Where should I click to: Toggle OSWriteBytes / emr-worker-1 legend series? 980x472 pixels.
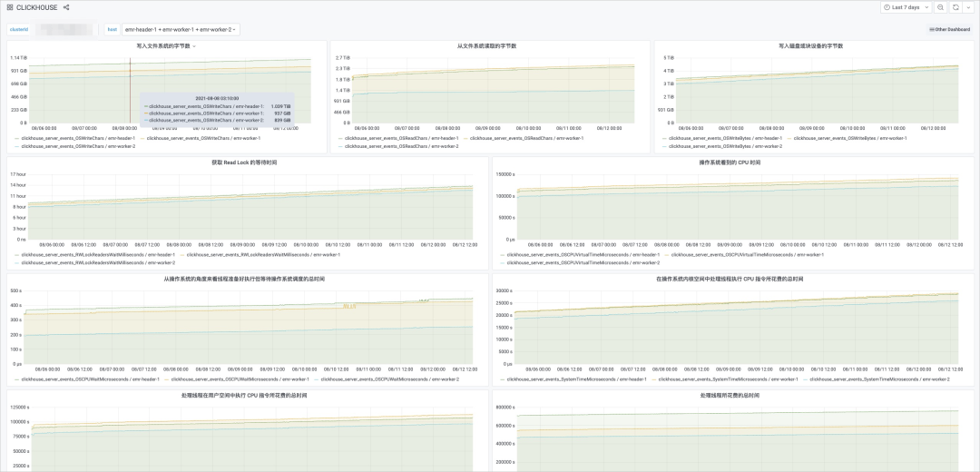[847, 138]
